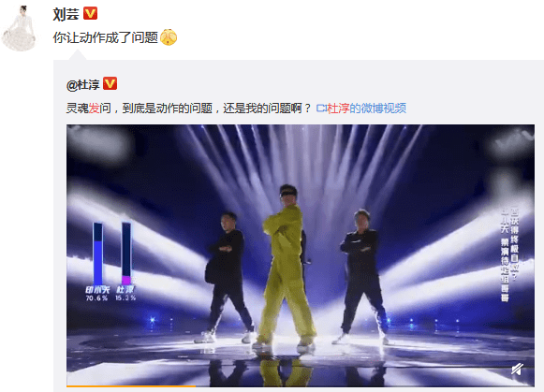Viewport: 544px width, 392px height.
Task: Click the orange video progress bar
Action: tap(131, 385)
